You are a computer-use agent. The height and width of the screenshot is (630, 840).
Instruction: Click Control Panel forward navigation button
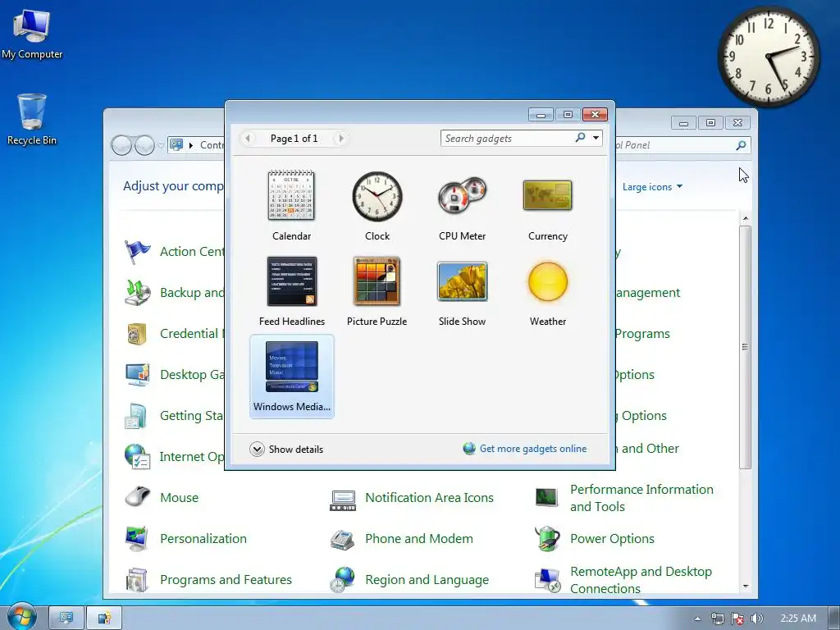pos(144,145)
